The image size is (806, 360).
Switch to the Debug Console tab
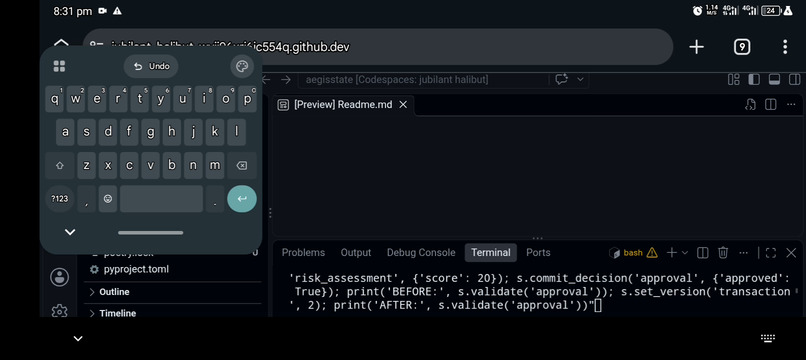[x=421, y=253]
